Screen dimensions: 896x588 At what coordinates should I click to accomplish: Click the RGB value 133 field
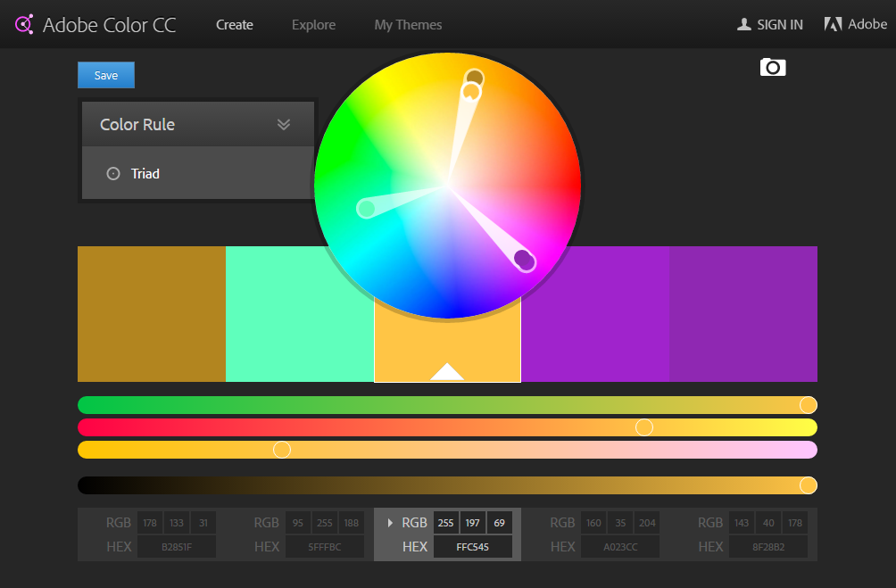click(x=177, y=523)
